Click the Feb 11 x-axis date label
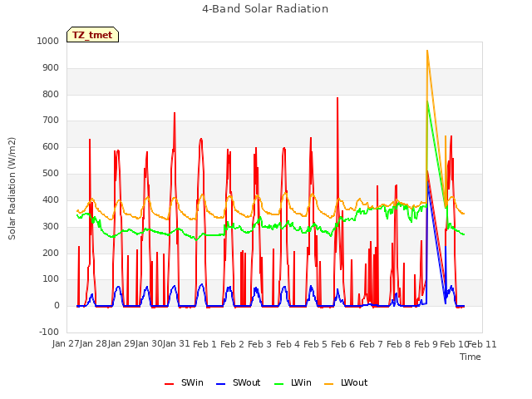The image size is (532, 399). coord(482,344)
